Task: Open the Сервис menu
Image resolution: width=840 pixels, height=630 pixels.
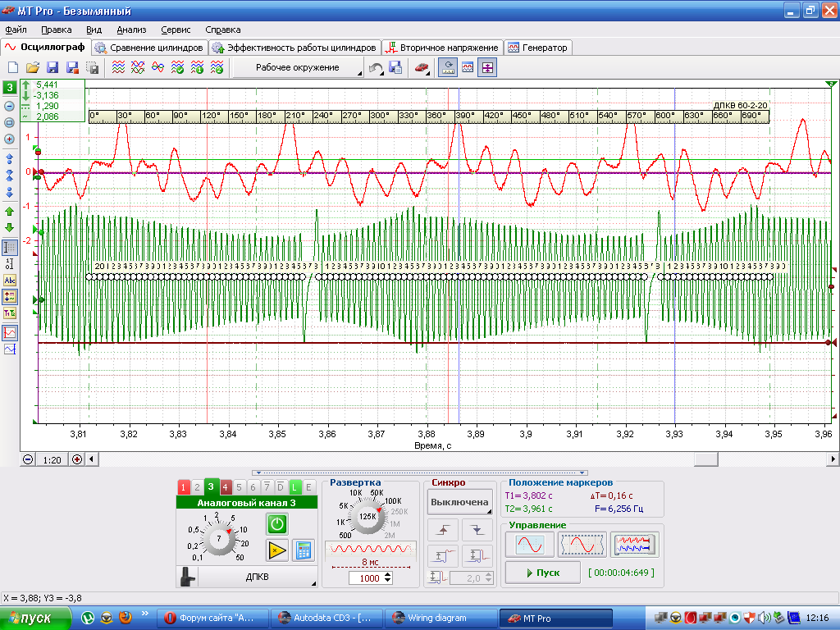Action: pos(176,30)
